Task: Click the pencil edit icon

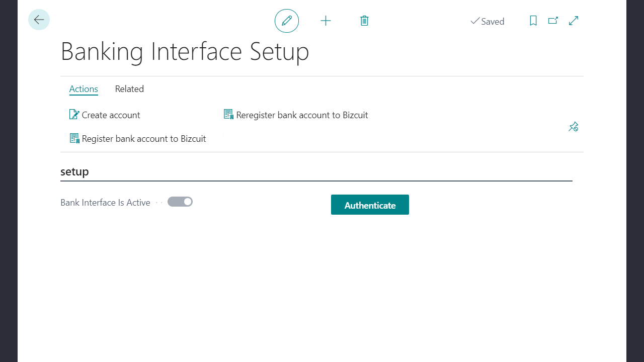Action: [x=287, y=21]
